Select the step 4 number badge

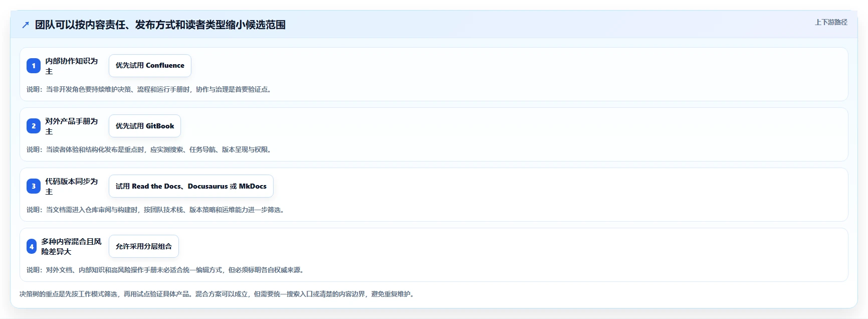coord(32,246)
